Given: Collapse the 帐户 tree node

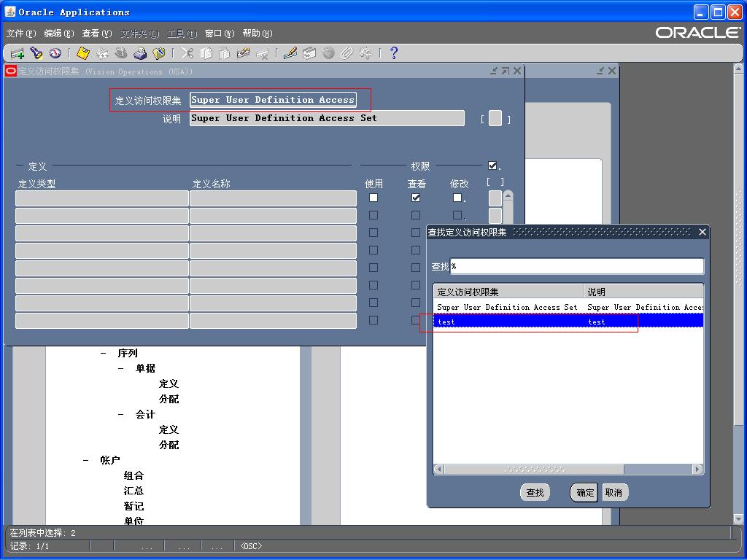Looking at the screenshot, I should click(86, 461).
